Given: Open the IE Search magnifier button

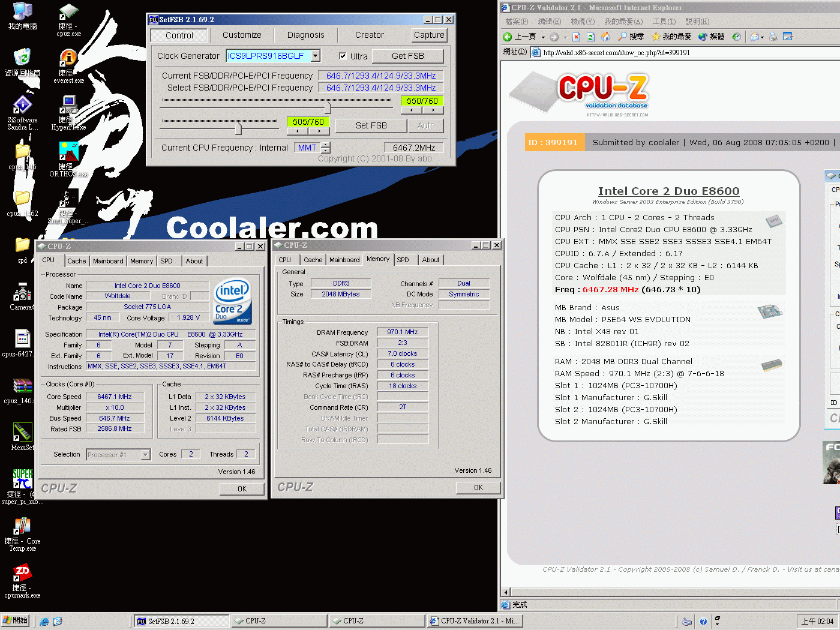Looking at the screenshot, I should click(631, 37).
